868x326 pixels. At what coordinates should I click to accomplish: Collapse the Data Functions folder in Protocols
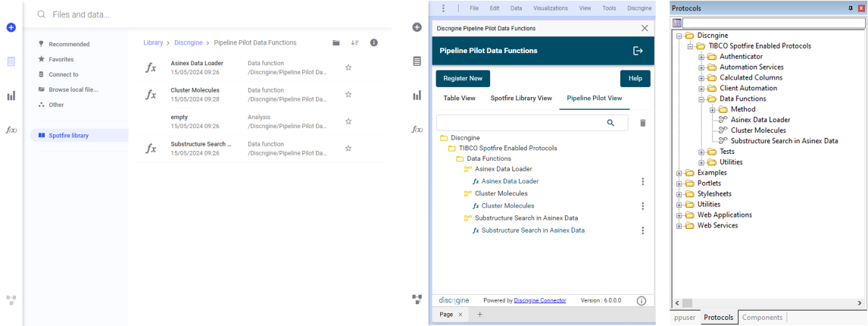(701, 99)
